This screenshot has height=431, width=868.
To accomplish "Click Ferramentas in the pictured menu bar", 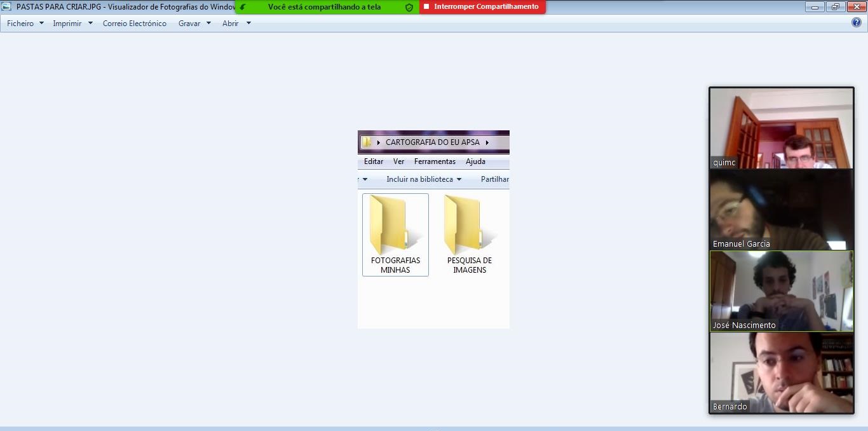I will tap(435, 161).
